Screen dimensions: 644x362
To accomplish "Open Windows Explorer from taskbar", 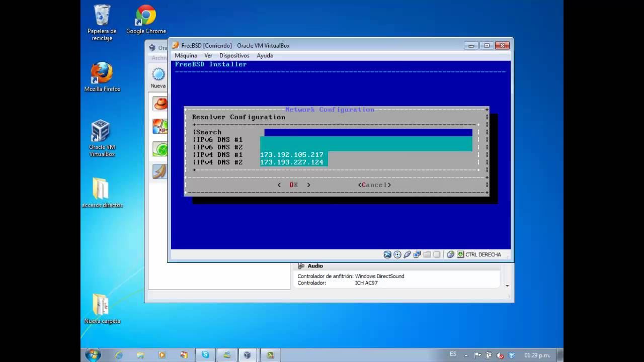I will [140, 355].
